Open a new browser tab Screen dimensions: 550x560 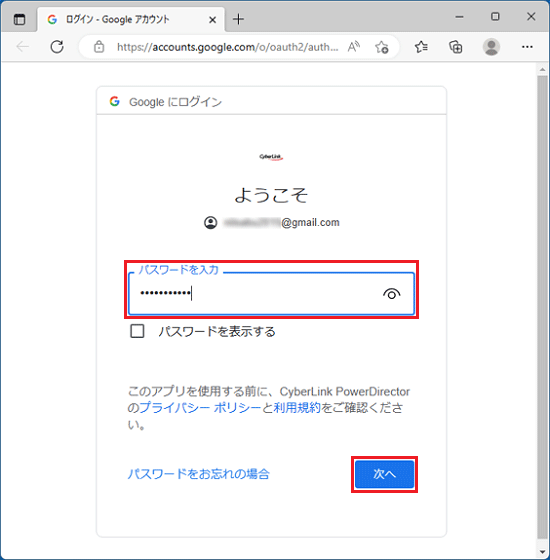click(238, 19)
